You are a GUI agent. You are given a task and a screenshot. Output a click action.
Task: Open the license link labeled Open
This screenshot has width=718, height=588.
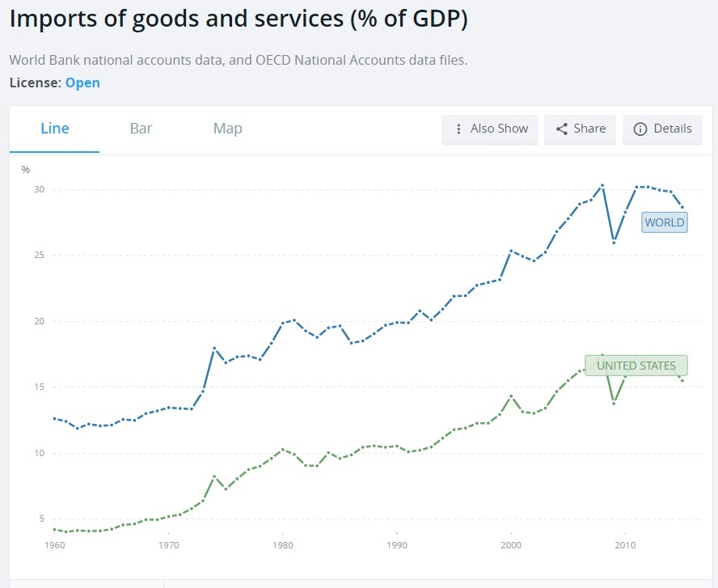[x=82, y=82]
